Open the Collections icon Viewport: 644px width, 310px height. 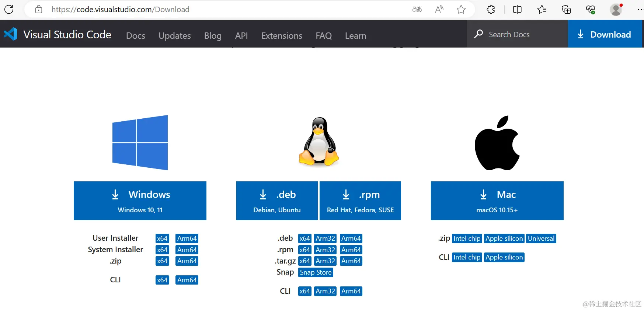coord(566,9)
